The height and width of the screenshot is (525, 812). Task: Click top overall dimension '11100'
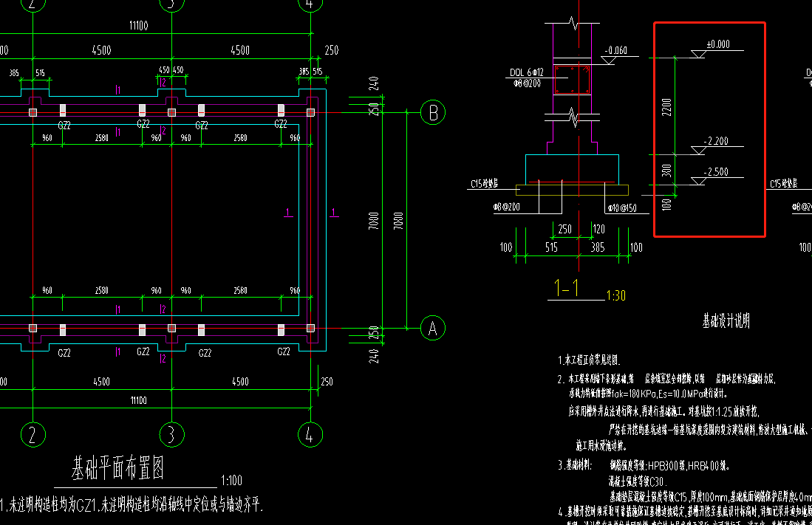pos(139,25)
